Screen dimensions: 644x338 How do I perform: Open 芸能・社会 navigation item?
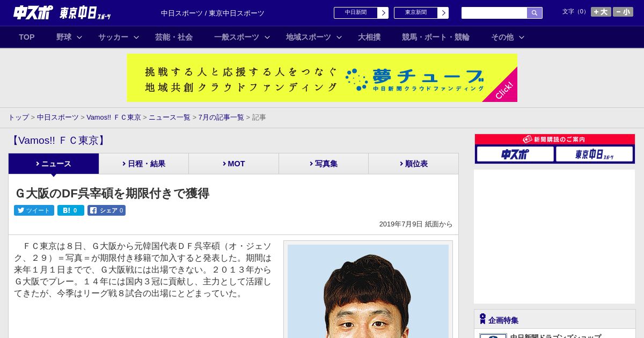coord(174,37)
